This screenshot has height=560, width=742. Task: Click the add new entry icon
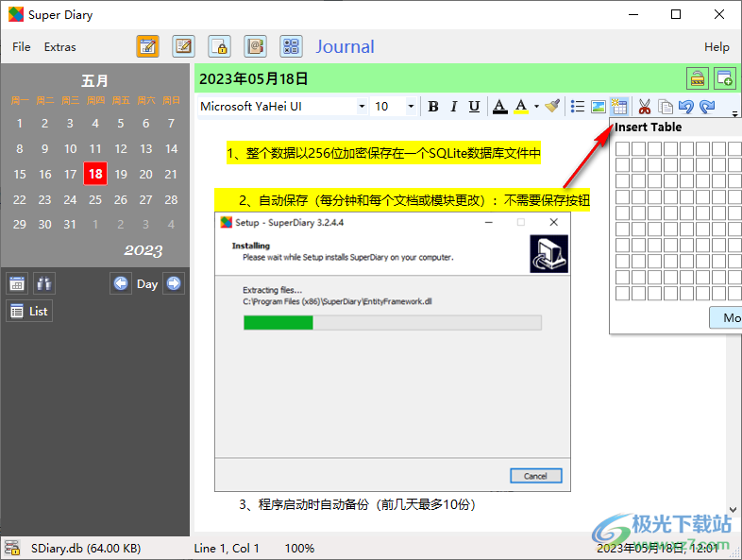tap(724, 78)
